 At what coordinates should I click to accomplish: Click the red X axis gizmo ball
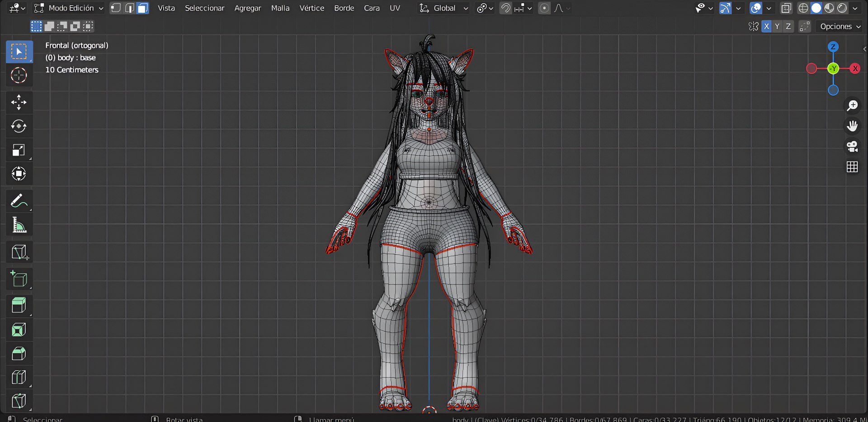[x=855, y=68]
